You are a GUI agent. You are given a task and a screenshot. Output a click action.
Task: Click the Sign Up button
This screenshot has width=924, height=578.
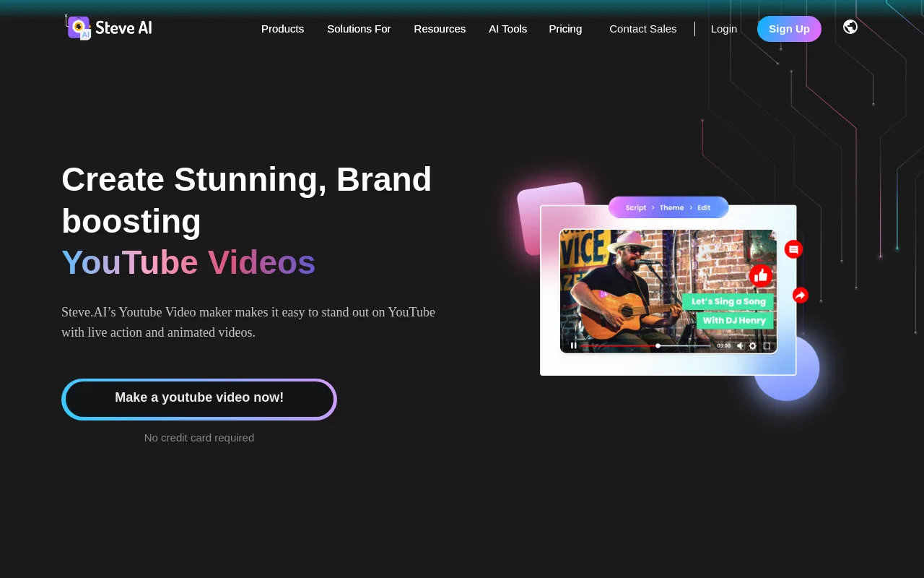pos(789,29)
